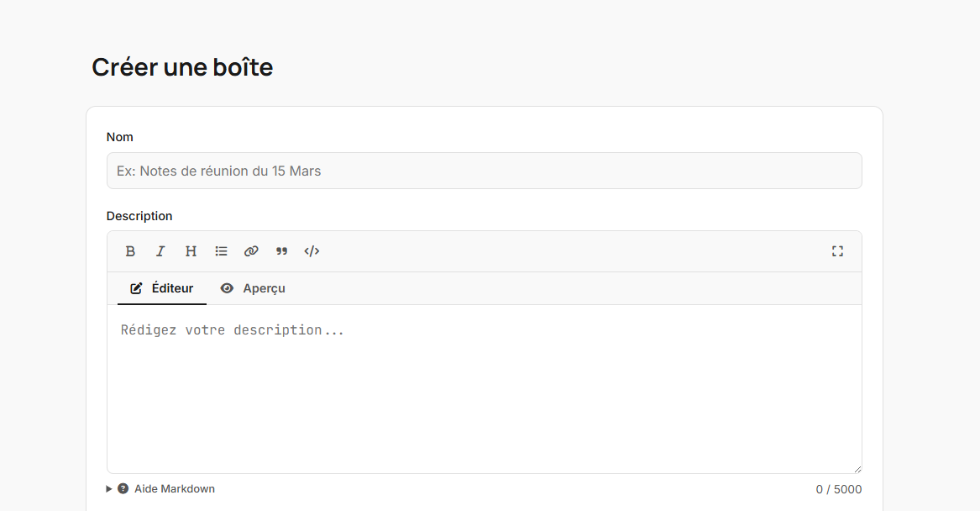Image resolution: width=980 pixels, height=511 pixels.
Task: Expand Aide Markdown via the disclosure triangle
Action: (x=109, y=488)
